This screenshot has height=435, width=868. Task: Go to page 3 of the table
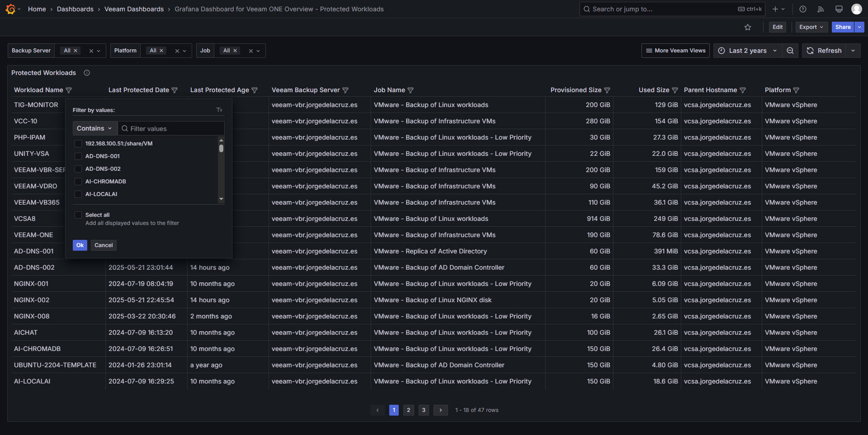424,410
